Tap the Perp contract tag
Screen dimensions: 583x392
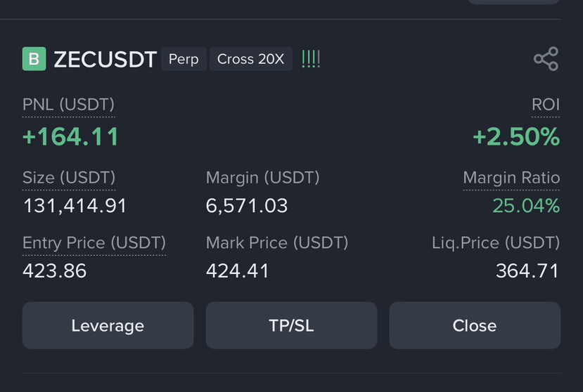184,59
